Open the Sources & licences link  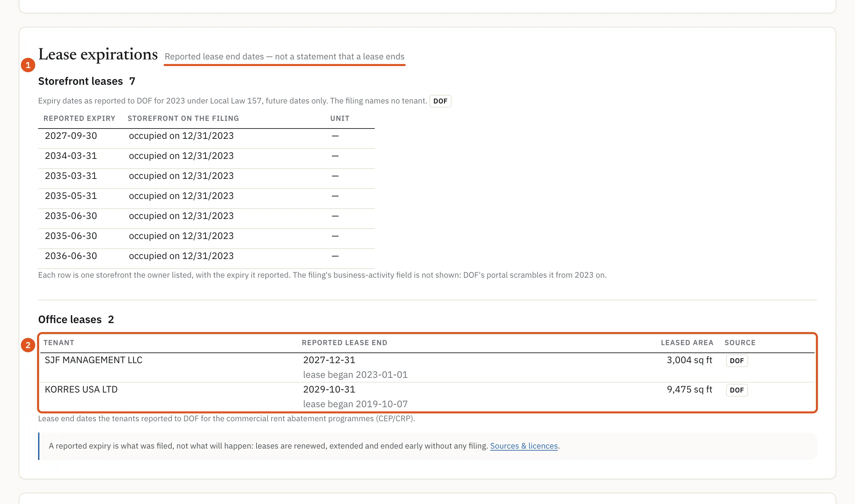click(524, 446)
